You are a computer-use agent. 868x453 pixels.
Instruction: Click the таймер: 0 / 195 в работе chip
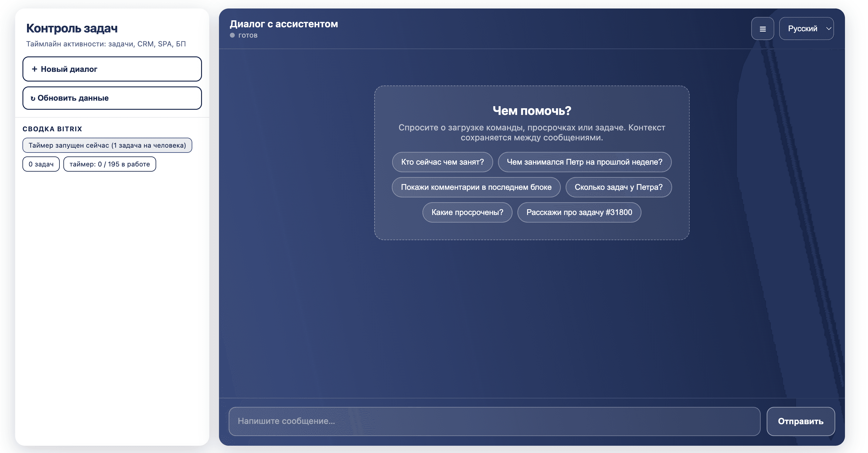click(109, 164)
